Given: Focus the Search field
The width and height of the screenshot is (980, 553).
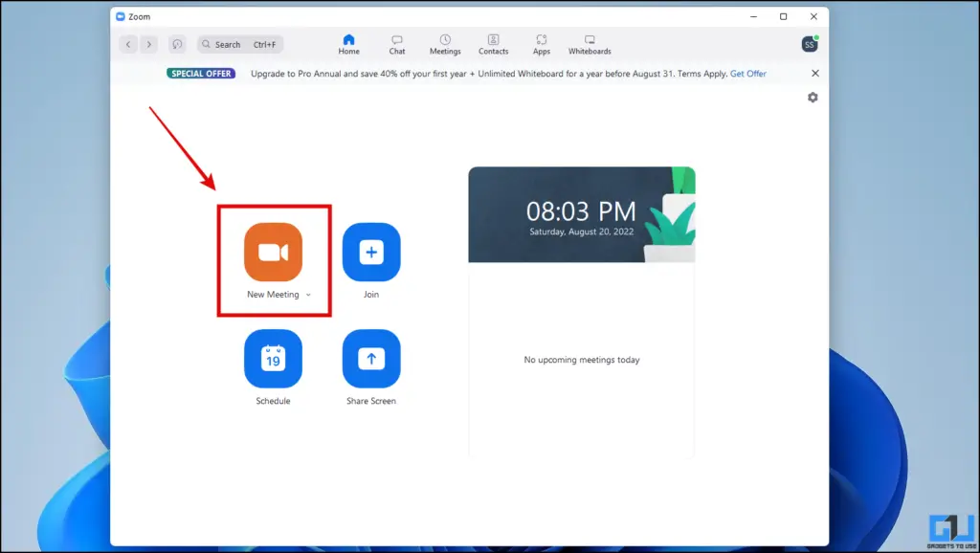Looking at the screenshot, I should (240, 44).
